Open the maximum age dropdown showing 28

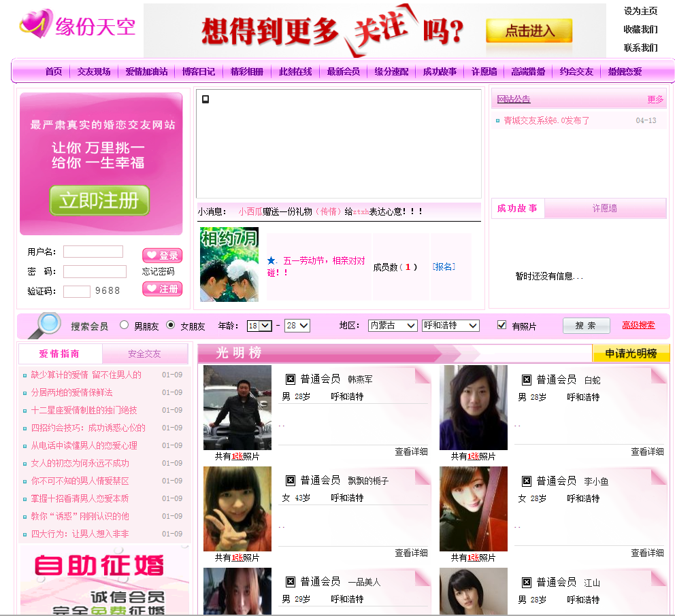(x=297, y=326)
